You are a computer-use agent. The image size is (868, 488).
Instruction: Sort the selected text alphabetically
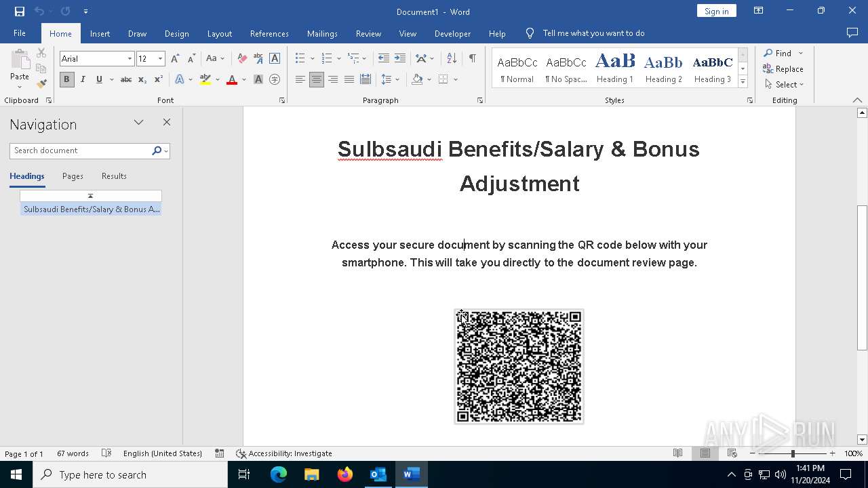(452, 59)
